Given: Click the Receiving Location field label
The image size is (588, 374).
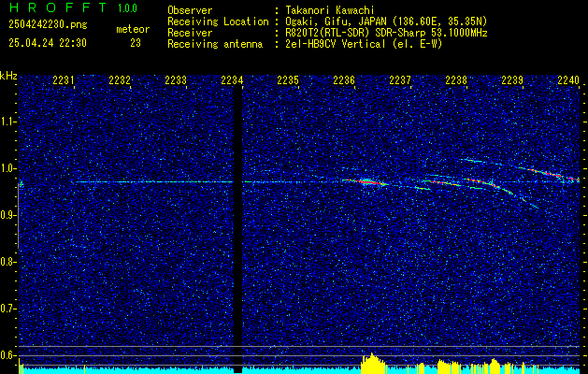Looking at the screenshot, I should [x=218, y=22].
